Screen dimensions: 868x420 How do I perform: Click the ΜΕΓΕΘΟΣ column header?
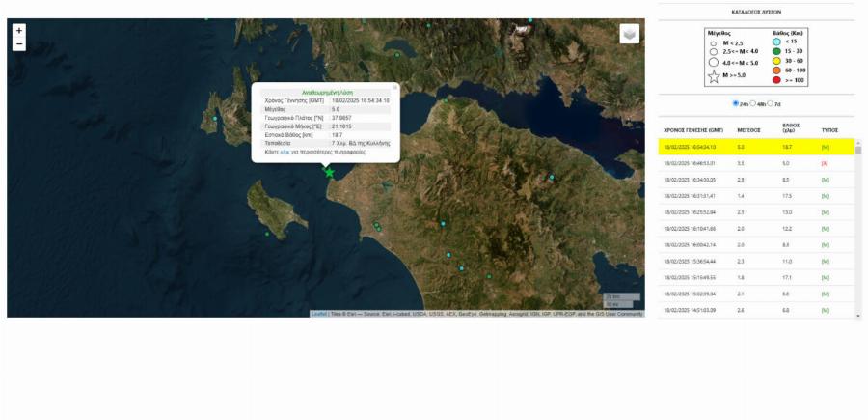point(749,130)
